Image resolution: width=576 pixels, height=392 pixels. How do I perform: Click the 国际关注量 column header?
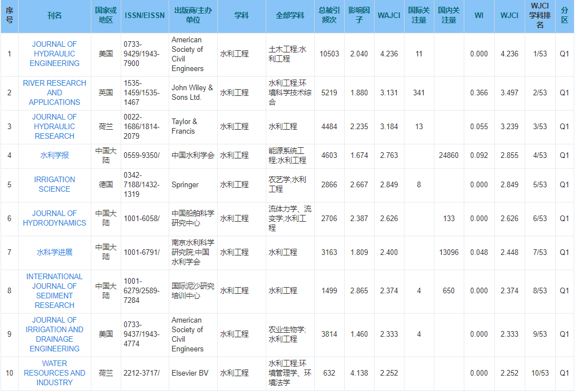click(x=419, y=15)
